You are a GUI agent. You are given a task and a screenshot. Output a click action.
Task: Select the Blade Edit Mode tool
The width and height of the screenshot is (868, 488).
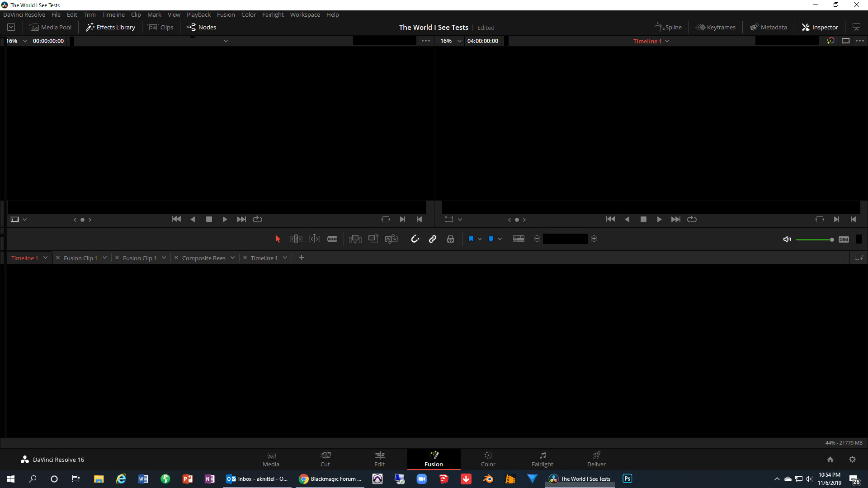[332, 239]
